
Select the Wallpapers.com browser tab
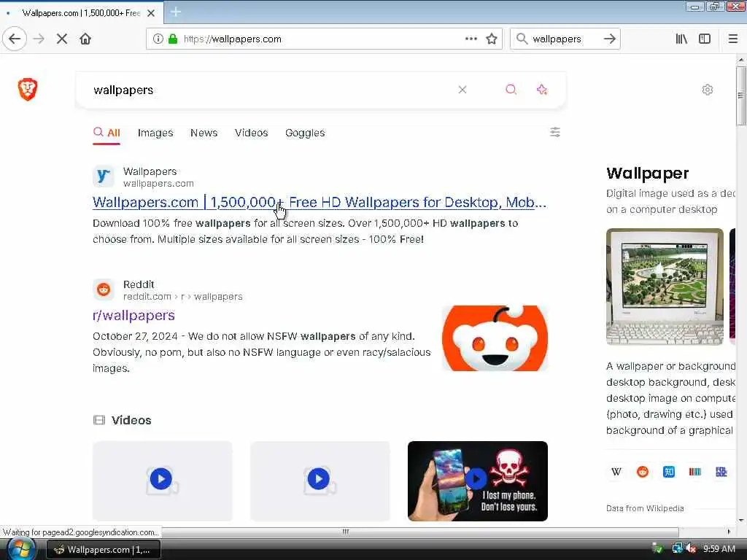point(81,13)
